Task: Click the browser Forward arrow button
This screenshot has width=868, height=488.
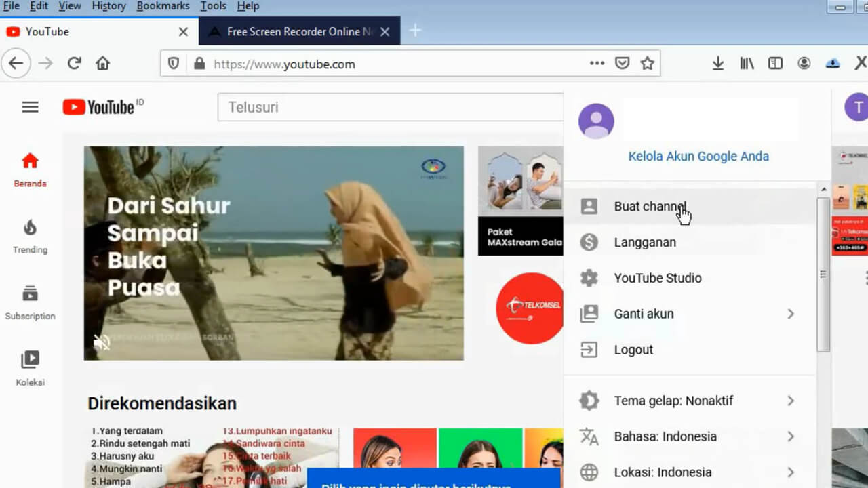Action: pyautogui.click(x=45, y=64)
